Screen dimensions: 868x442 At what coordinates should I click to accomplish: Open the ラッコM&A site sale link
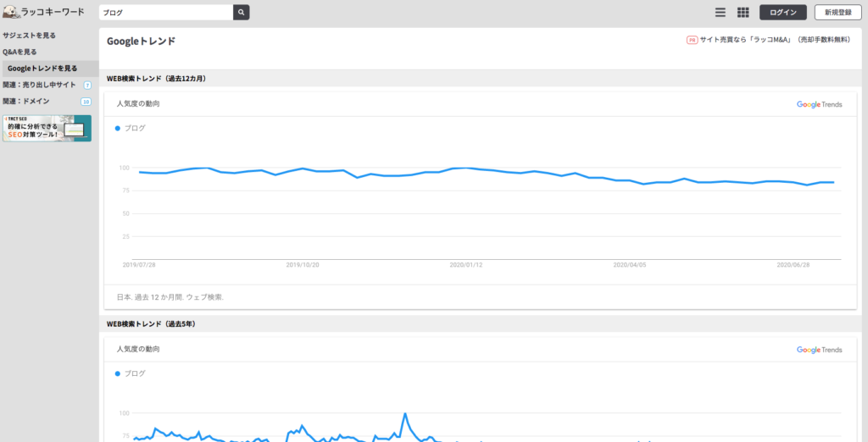[x=774, y=40]
